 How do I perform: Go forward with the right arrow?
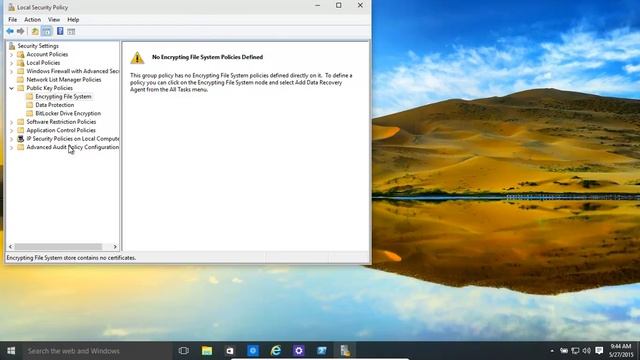[20, 31]
